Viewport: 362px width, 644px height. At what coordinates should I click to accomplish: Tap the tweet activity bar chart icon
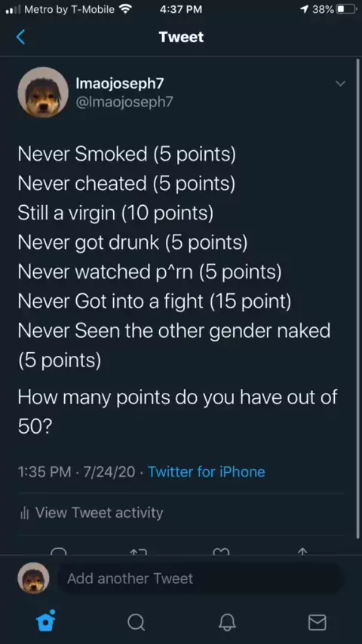click(25, 513)
